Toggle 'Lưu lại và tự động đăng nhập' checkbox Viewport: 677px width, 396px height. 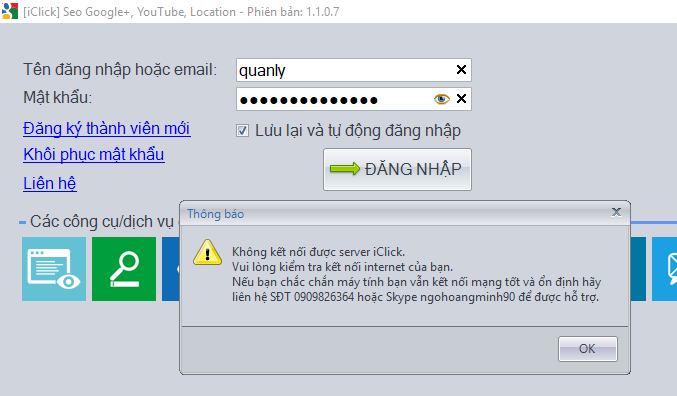242,130
